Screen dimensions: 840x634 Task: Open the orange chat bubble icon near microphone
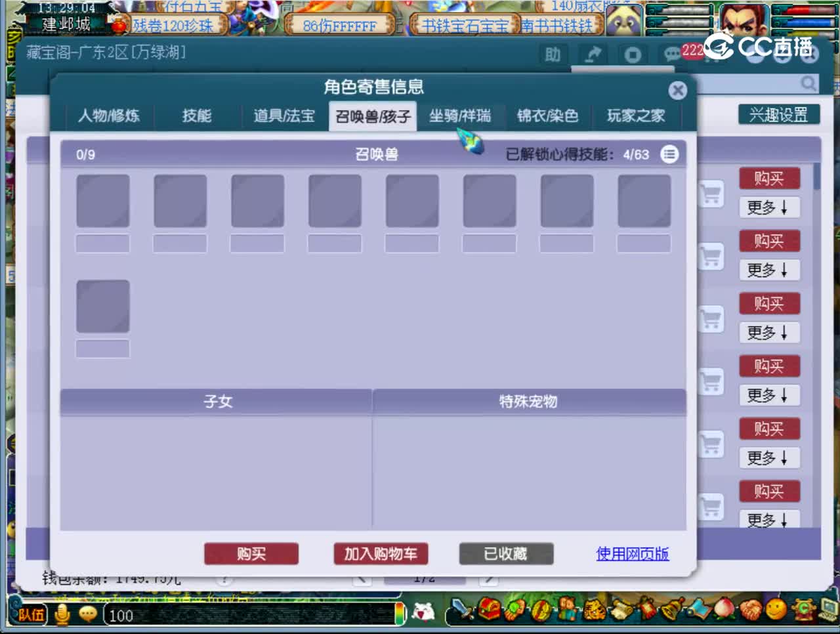(88, 614)
